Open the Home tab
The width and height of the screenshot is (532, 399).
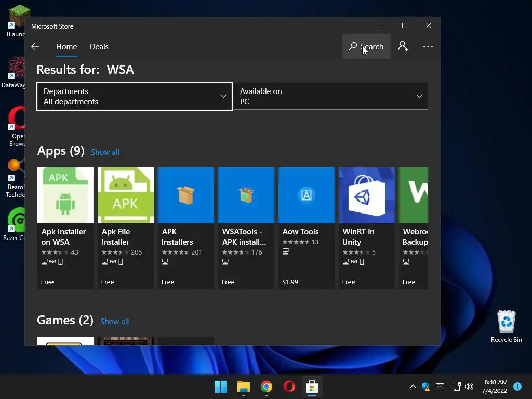(66, 46)
